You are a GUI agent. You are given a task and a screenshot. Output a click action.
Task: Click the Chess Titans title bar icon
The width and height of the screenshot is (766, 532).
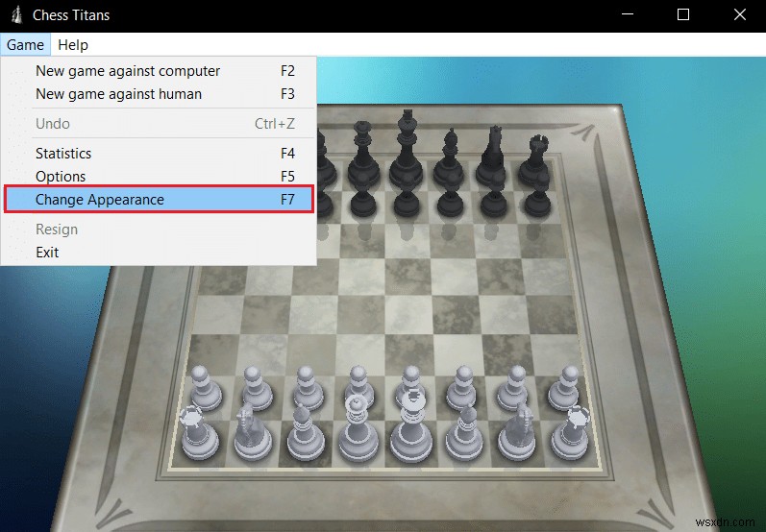17,14
